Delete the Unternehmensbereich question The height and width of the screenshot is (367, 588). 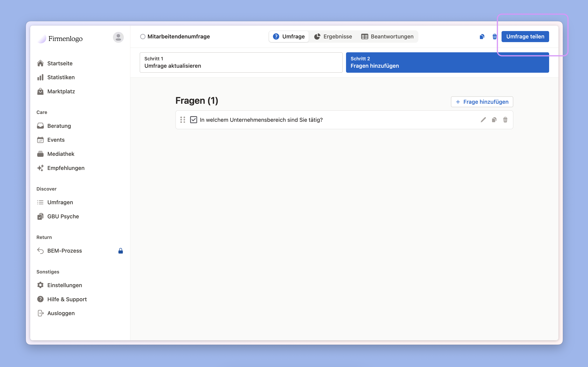(x=505, y=120)
